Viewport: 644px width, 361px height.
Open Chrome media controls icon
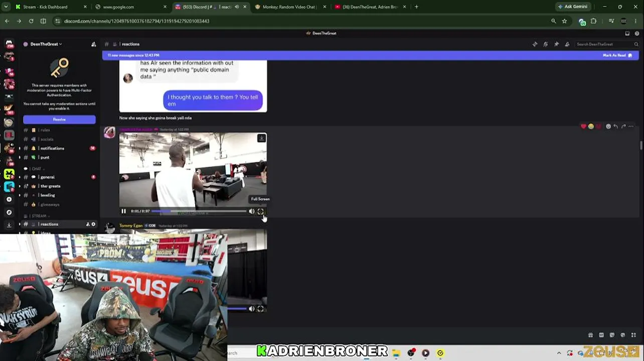(x=611, y=21)
